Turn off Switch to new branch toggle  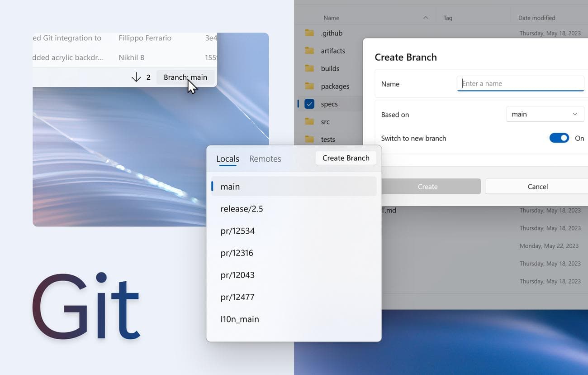coord(559,138)
